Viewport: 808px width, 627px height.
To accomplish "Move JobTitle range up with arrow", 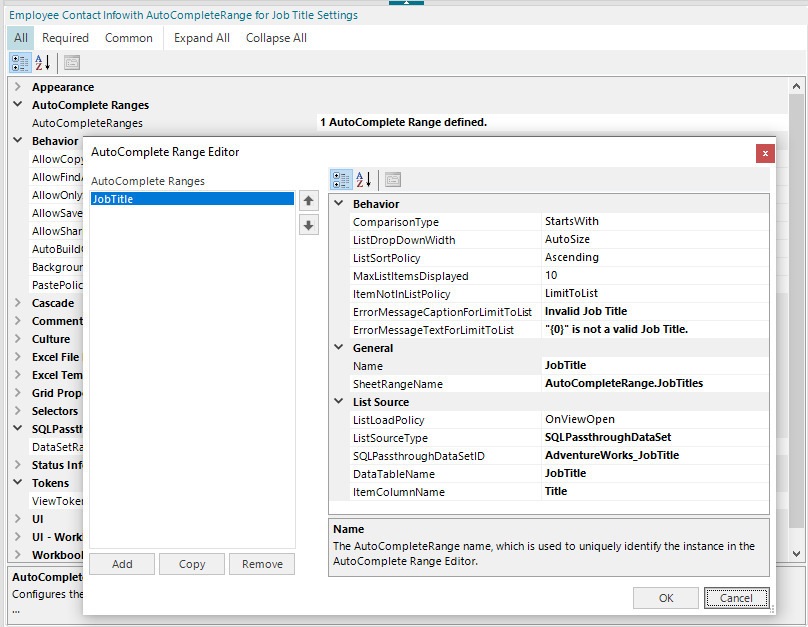I will click(308, 200).
